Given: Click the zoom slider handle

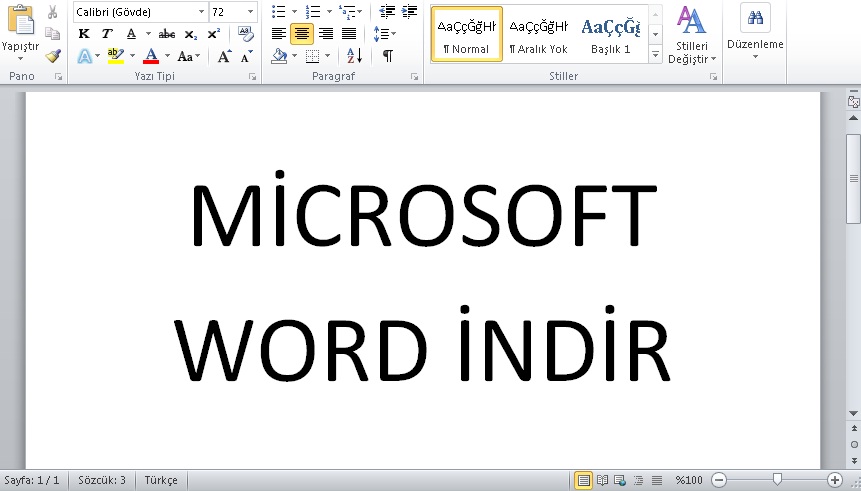Looking at the screenshot, I should (777, 481).
